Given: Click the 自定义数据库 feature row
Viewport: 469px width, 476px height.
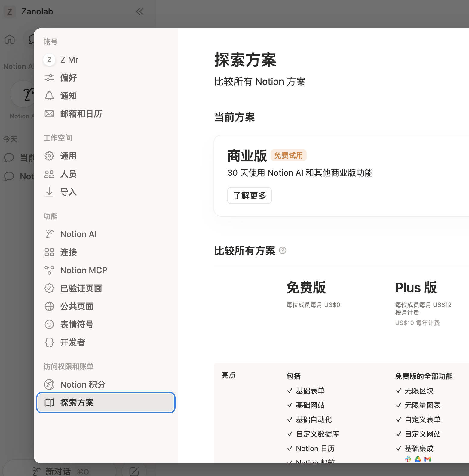Looking at the screenshot, I should click(x=313, y=434).
